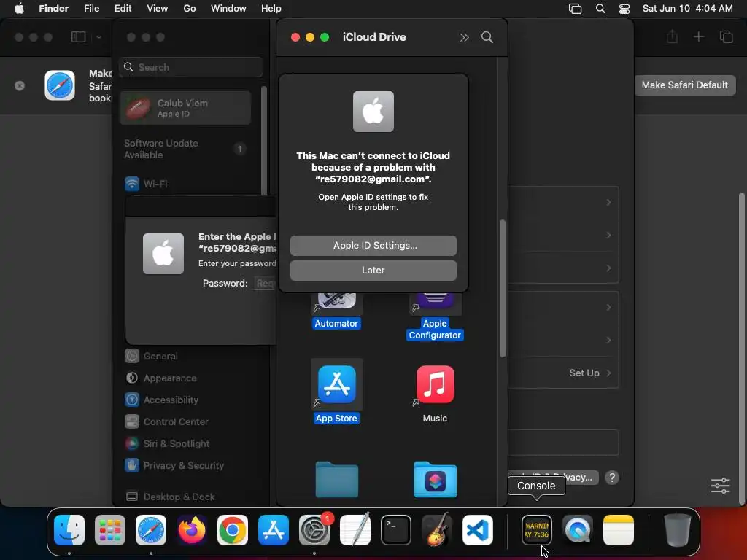Open the Edit menu

[x=123, y=9]
